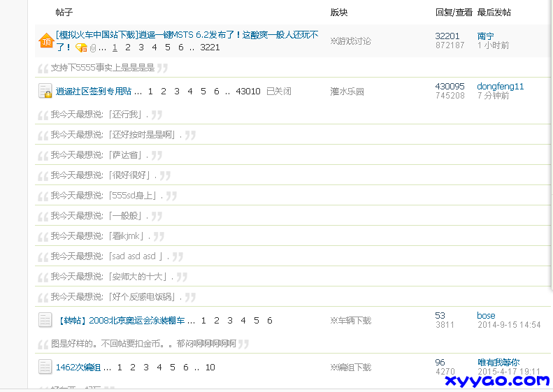
Task: Click reply count 430095 of sign-in thread
Action: coord(450,87)
